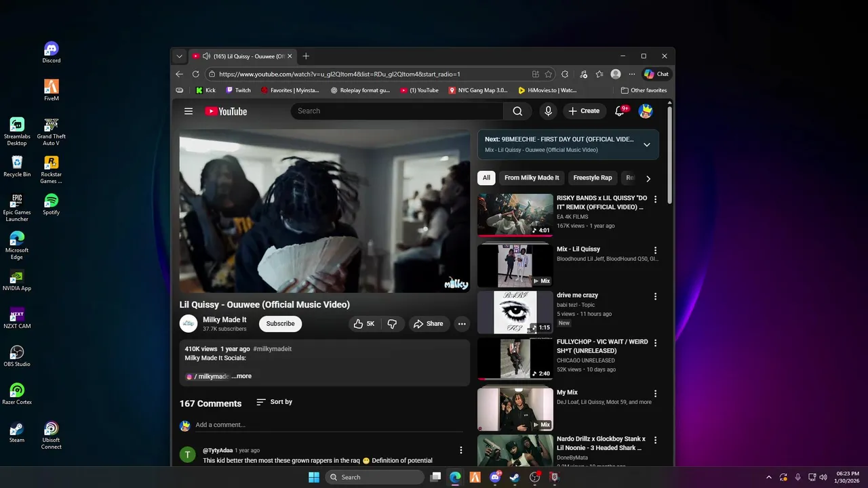868x488 pixels.
Task: Click the taskbar Search box
Action: click(374, 477)
